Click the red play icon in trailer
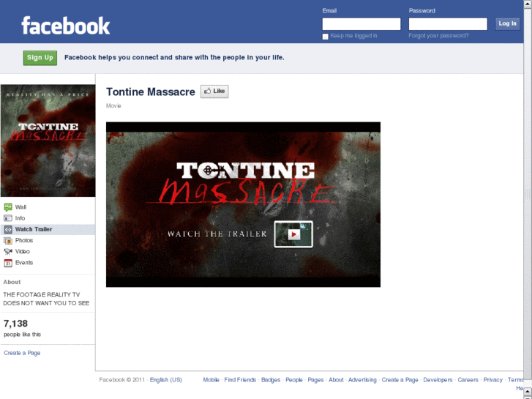 click(294, 234)
